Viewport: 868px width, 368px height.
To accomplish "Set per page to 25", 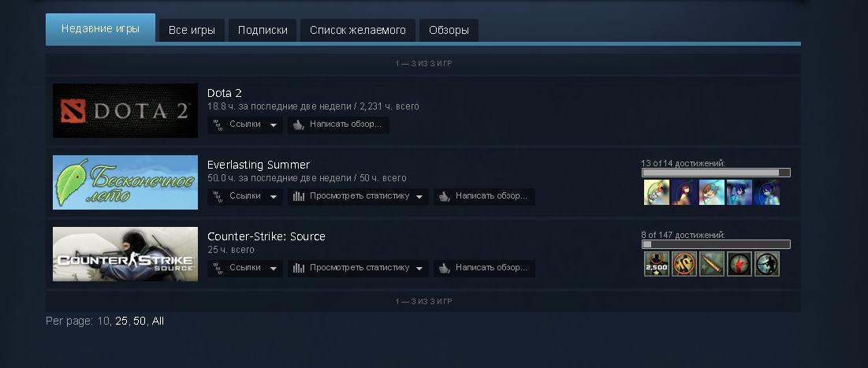I will [121, 321].
